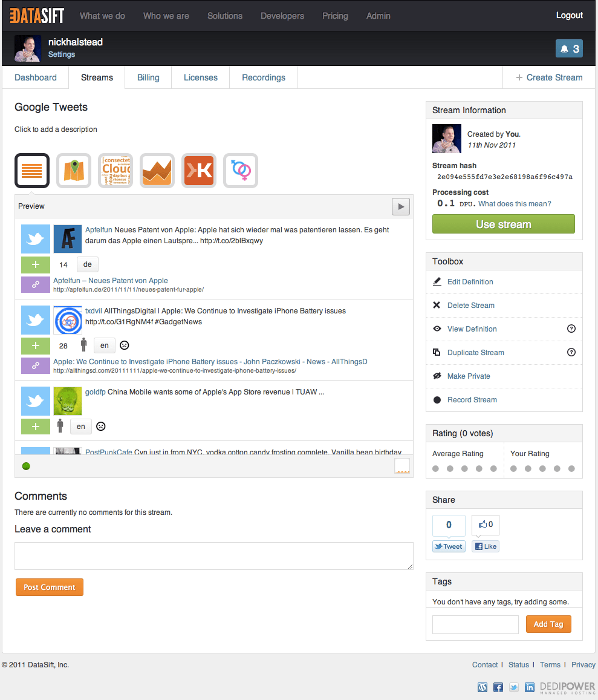This screenshot has height=700, width=598.
Task: Open the map visualization icon
Action: (x=74, y=171)
